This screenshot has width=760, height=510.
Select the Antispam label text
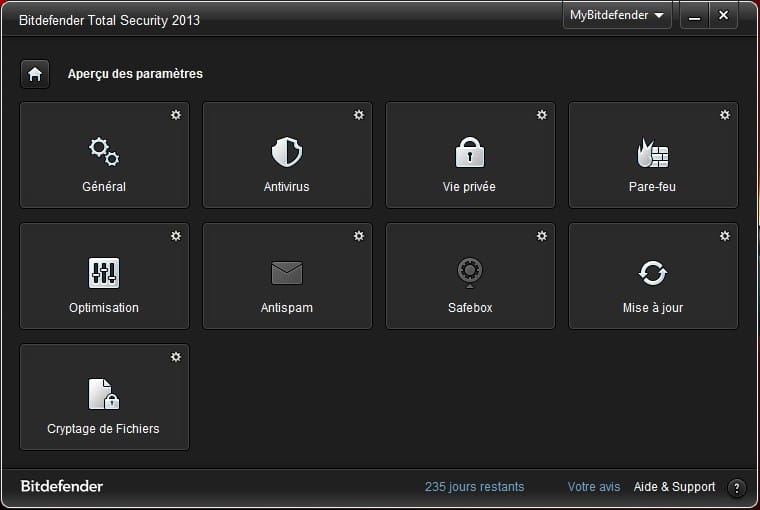(x=286, y=308)
